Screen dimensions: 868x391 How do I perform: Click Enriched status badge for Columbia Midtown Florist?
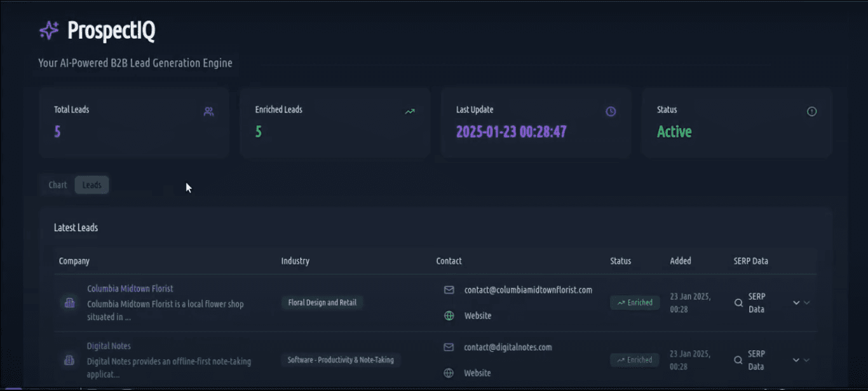tap(635, 303)
